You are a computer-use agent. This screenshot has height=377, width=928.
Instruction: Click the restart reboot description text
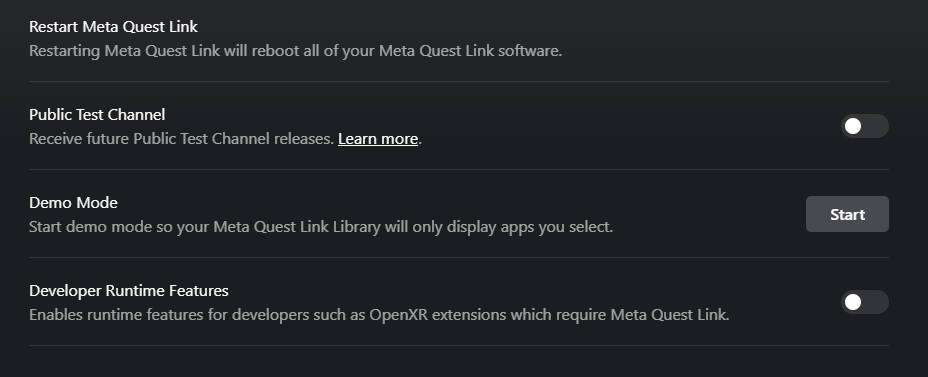click(x=295, y=51)
